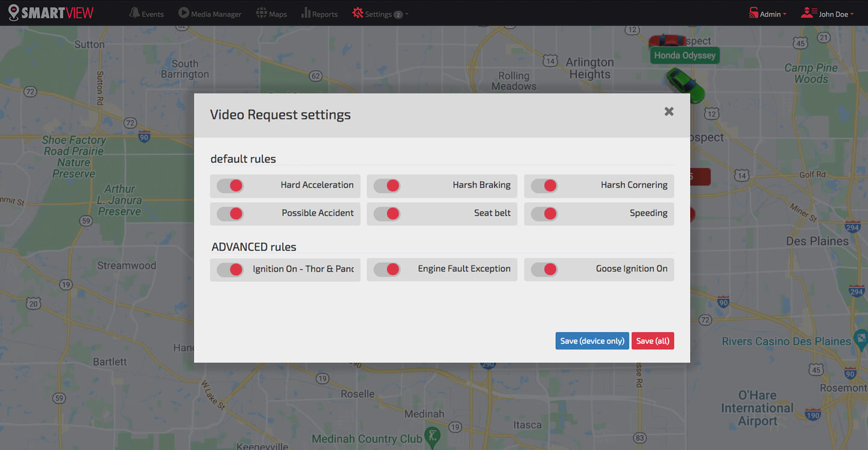Image resolution: width=868 pixels, height=450 pixels.
Task: Click the Maps globe icon
Action: coord(262,13)
